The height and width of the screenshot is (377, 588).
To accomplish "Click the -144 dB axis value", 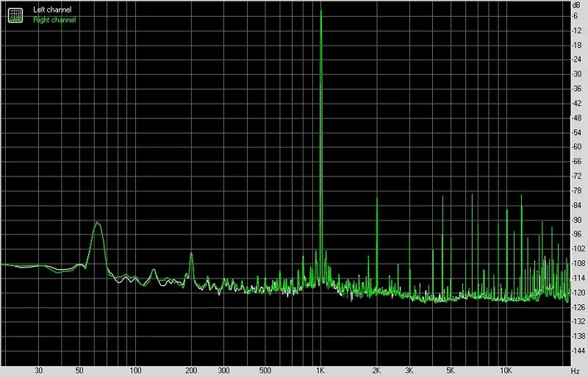I will pyautogui.click(x=578, y=351).
